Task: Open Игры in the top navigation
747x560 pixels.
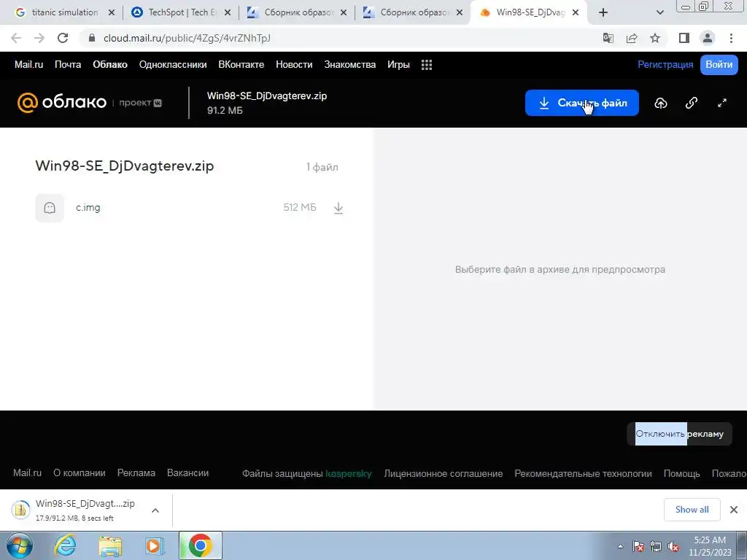Action: click(398, 65)
